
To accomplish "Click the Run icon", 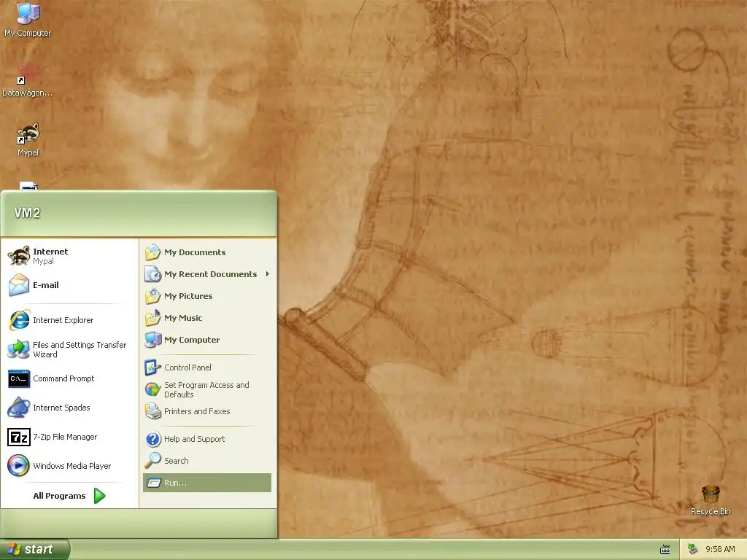I will 154,483.
